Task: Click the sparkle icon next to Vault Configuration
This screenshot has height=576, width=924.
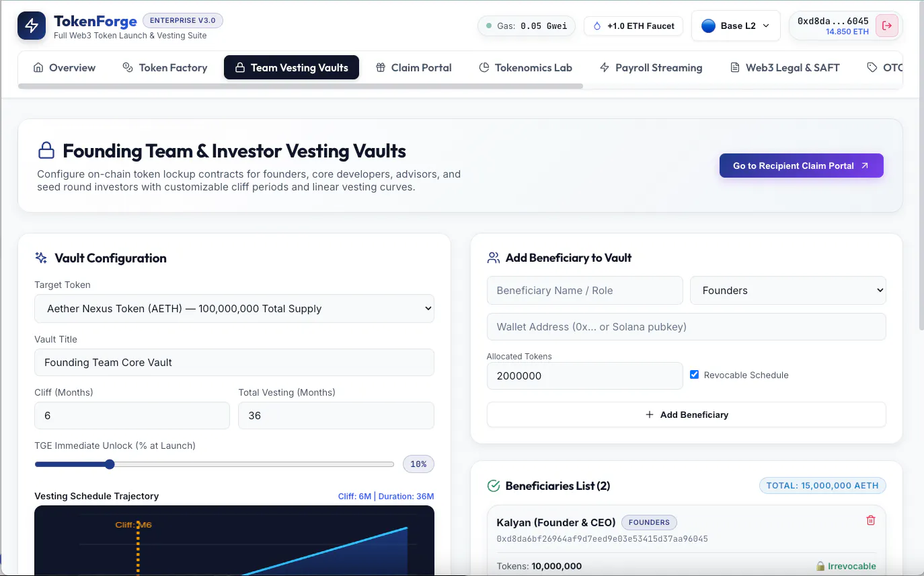Action: tap(41, 258)
